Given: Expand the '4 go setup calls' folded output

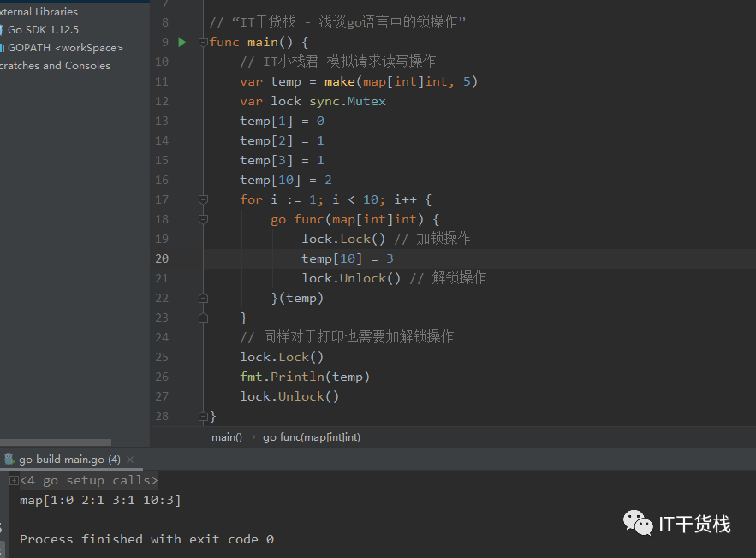Looking at the screenshot, I should (14, 480).
